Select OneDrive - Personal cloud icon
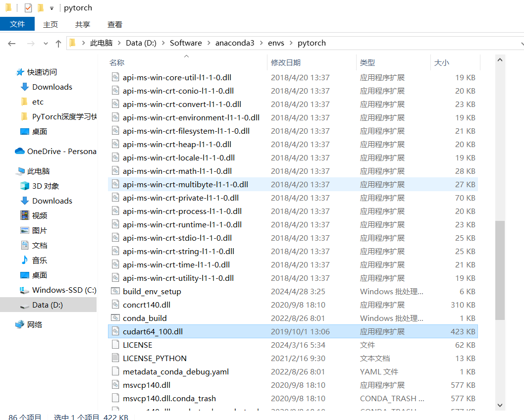The image size is (524, 420). point(20,151)
